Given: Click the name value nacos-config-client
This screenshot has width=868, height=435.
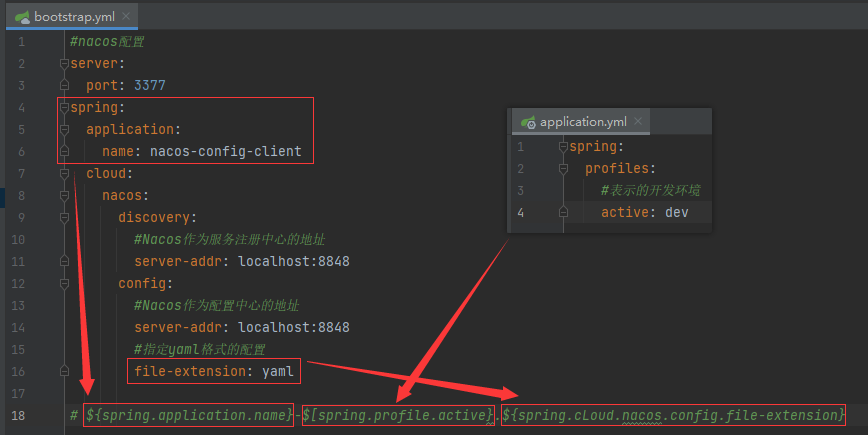Looking at the screenshot, I should [x=225, y=151].
